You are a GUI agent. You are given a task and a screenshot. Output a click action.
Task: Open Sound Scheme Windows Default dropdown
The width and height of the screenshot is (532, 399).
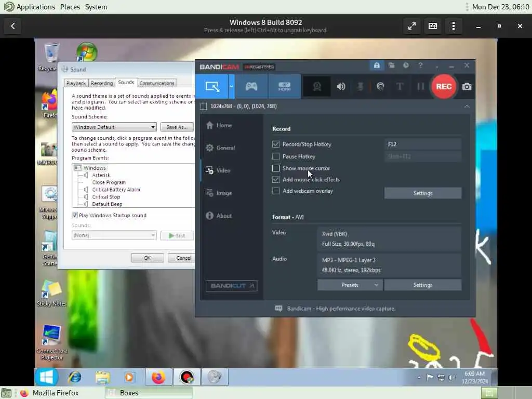(114, 127)
